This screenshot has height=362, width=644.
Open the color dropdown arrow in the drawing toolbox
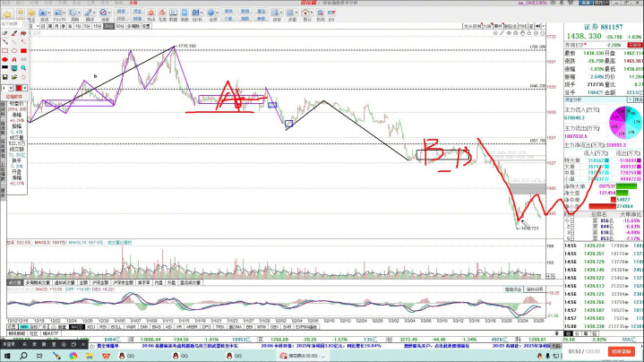(25, 88)
